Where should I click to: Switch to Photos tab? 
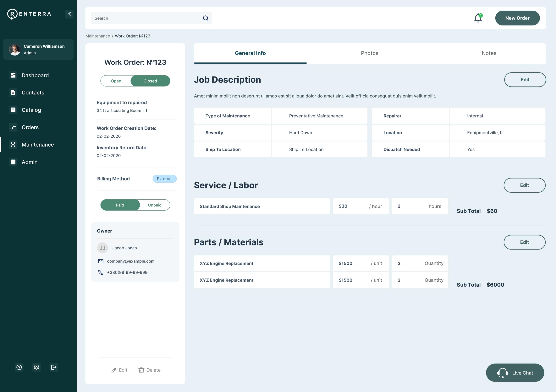370,53
